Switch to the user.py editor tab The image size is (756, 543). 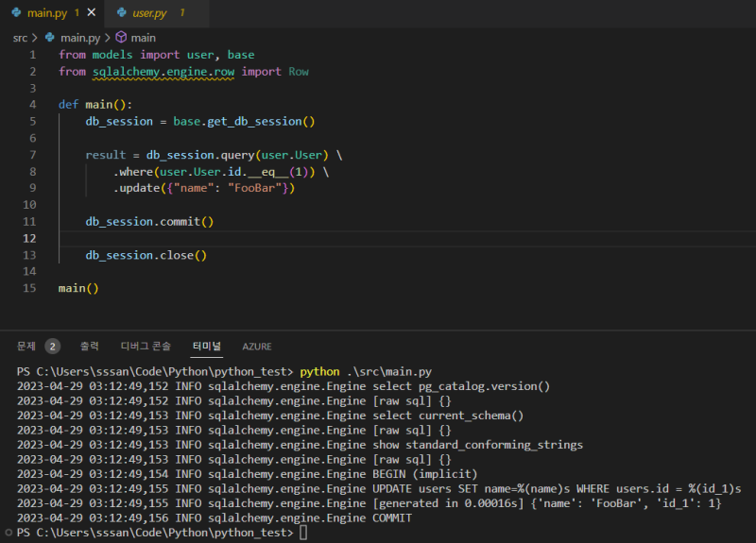tap(149, 13)
